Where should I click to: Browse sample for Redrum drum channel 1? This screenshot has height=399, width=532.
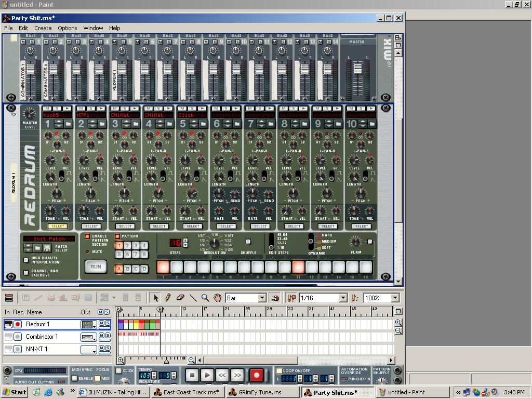[x=68, y=124]
